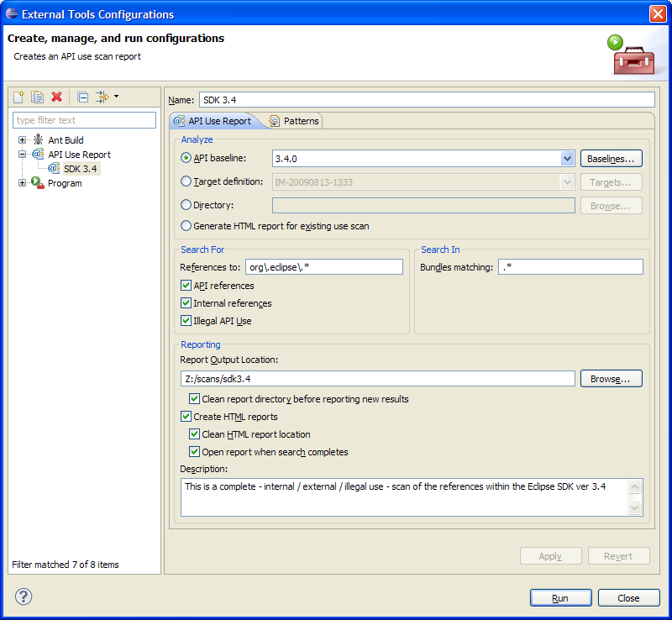The image size is (672, 620).
Task: Click the Ant Build ant icon
Action: (x=38, y=139)
